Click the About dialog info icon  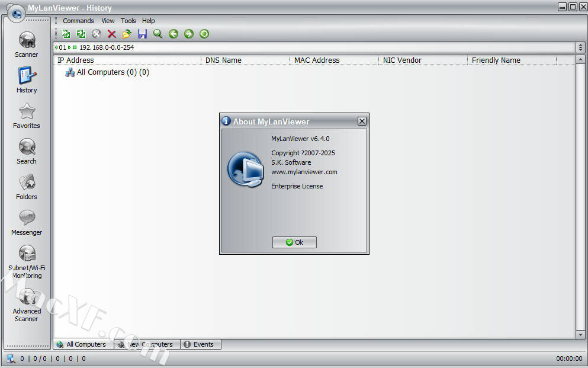click(x=226, y=121)
